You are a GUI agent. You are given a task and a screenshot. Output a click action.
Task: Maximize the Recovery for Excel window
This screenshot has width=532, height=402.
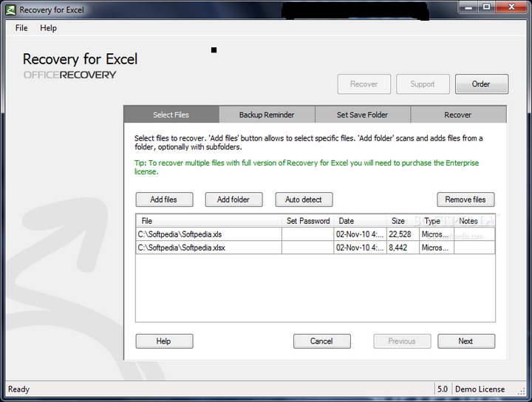pyautogui.click(x=486, y=7)
